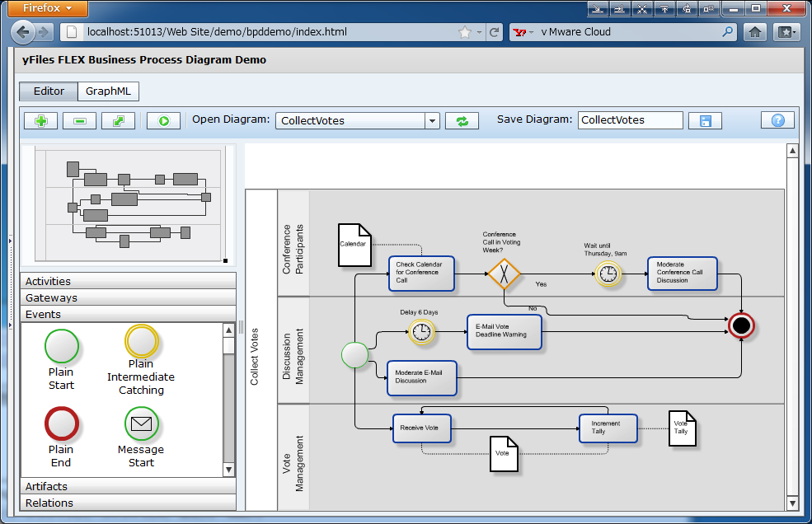Click the diagram canvas scroll up arrow

pyautogui.click(x=792, y=151)
